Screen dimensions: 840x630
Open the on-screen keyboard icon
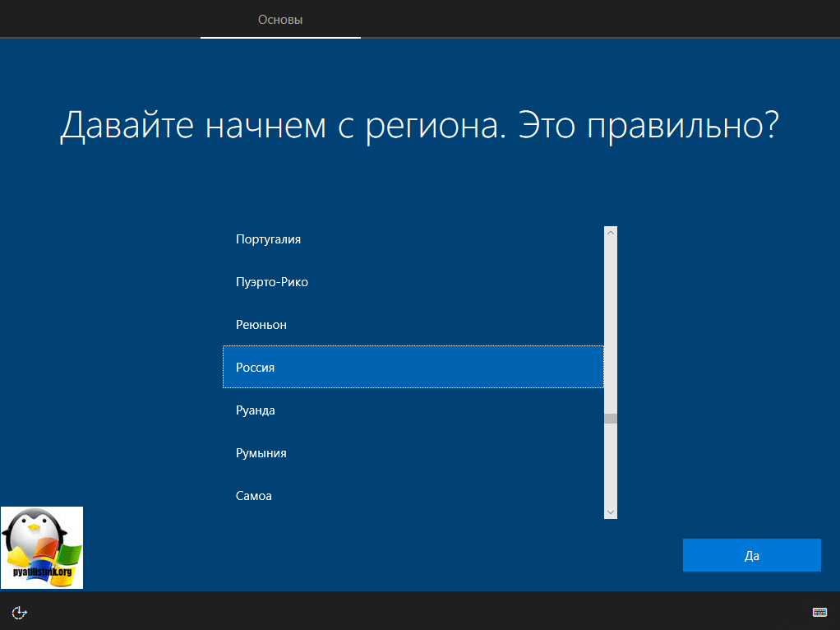[x=818, y=612]
